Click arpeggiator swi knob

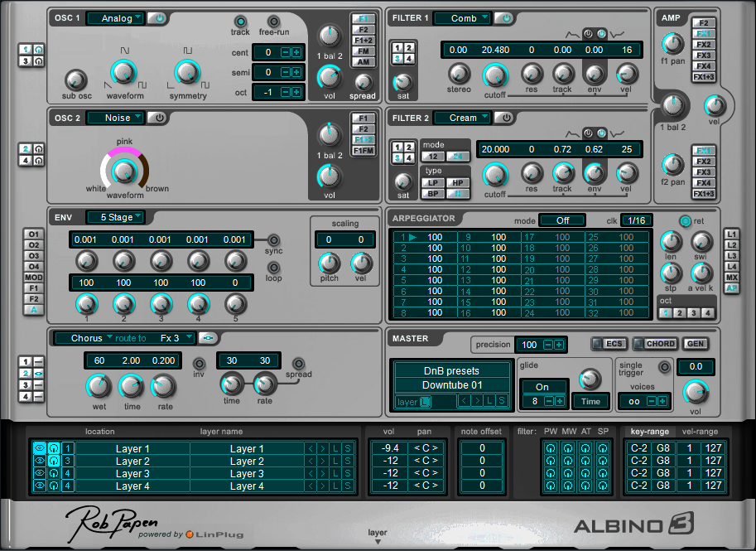point(701,241)
